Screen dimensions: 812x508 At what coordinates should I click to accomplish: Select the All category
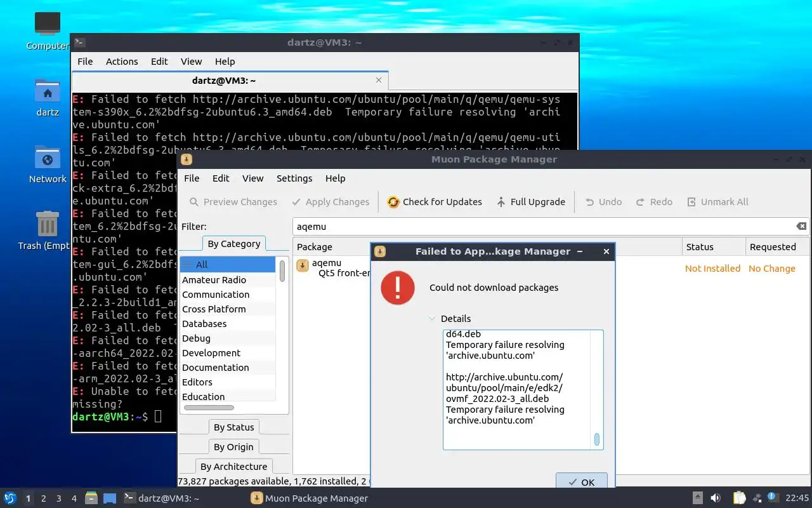coord(228,265)
